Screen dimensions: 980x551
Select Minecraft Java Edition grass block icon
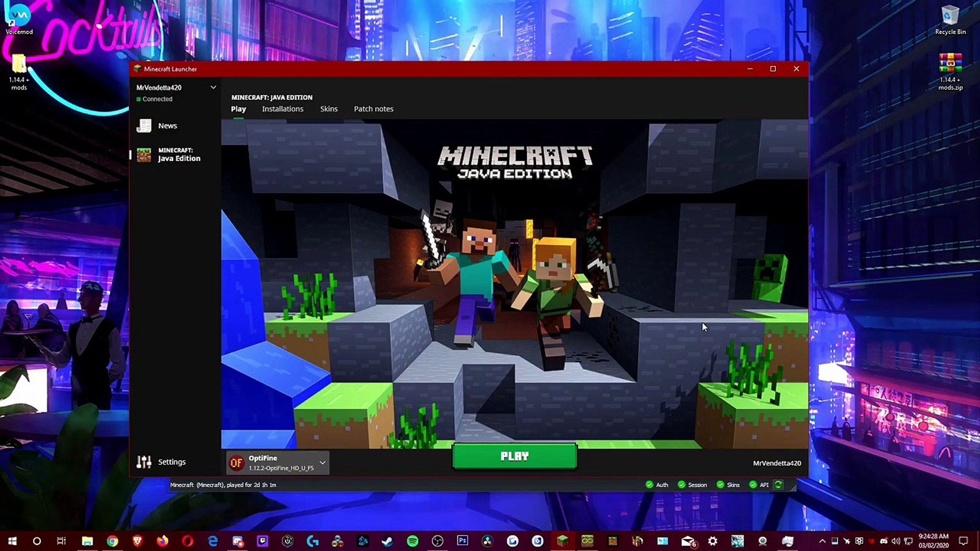coord(144,155)
